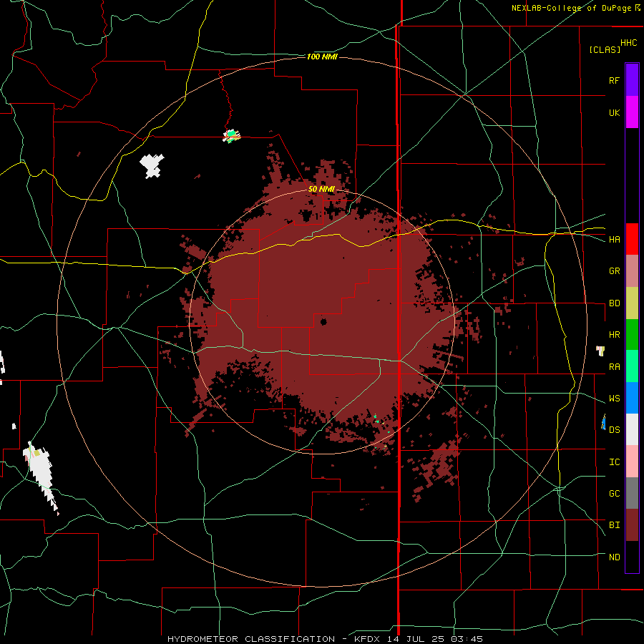Click the UK magenta legend swatch
Viewport: 644px width, 644px height.
pyautogui.click(x=632, y=112)
